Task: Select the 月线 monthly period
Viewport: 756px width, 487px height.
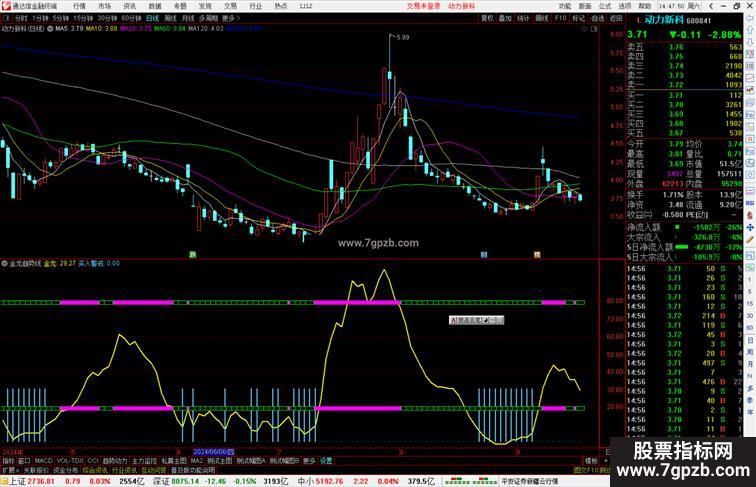Action: (x=188, y=18)
